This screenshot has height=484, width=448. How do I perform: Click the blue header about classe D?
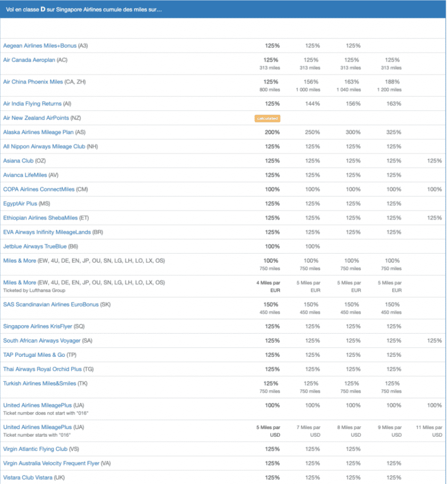click(223, 9)
